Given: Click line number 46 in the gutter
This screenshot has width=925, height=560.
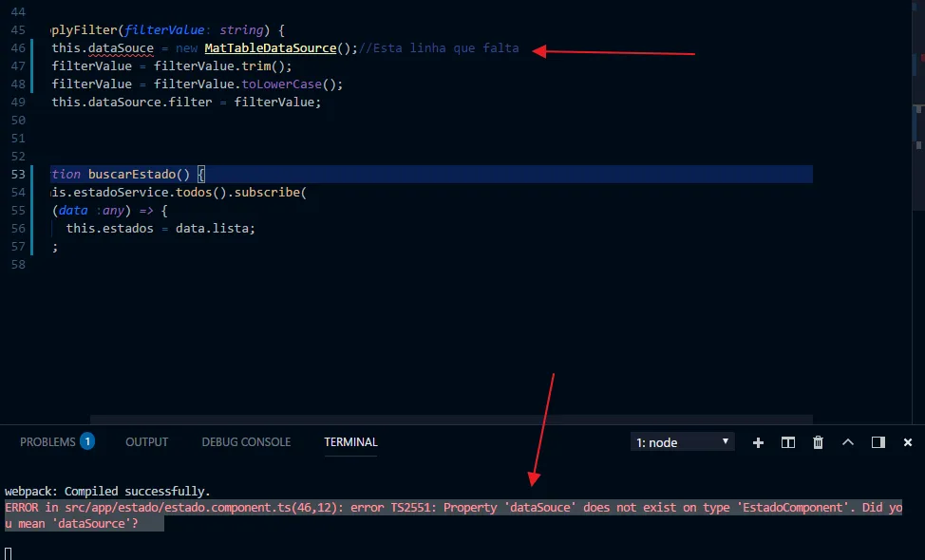Looking at the screenshot, I should (16, 48).
